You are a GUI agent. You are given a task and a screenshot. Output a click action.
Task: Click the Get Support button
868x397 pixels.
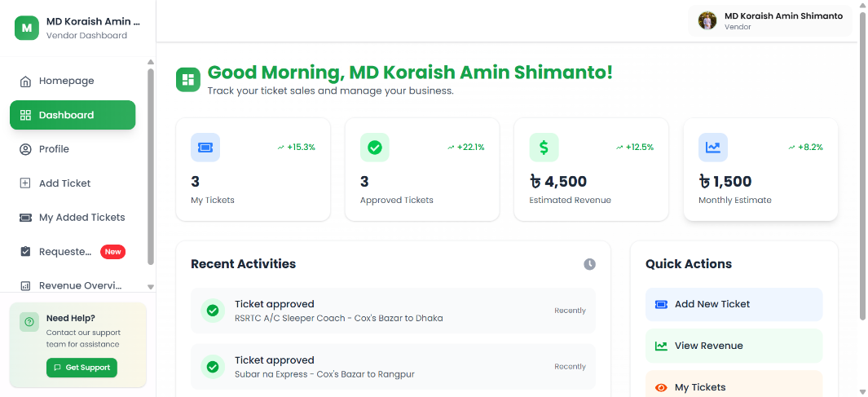point(82,368)
